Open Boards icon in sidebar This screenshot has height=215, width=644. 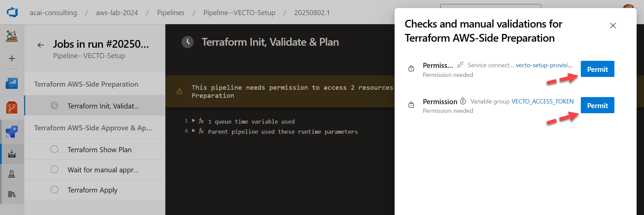pos(12,83)
